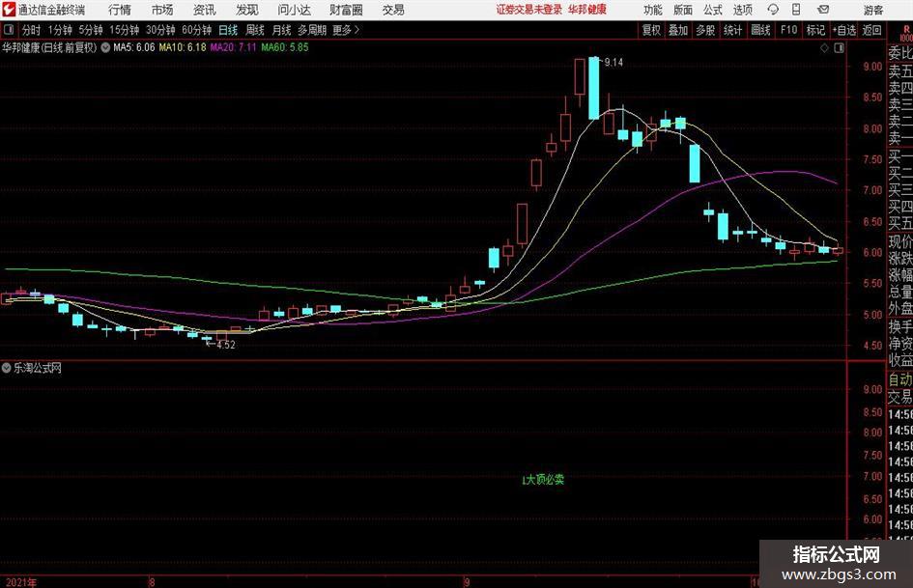Expand the 更多 periods chevron

[347, 30]
